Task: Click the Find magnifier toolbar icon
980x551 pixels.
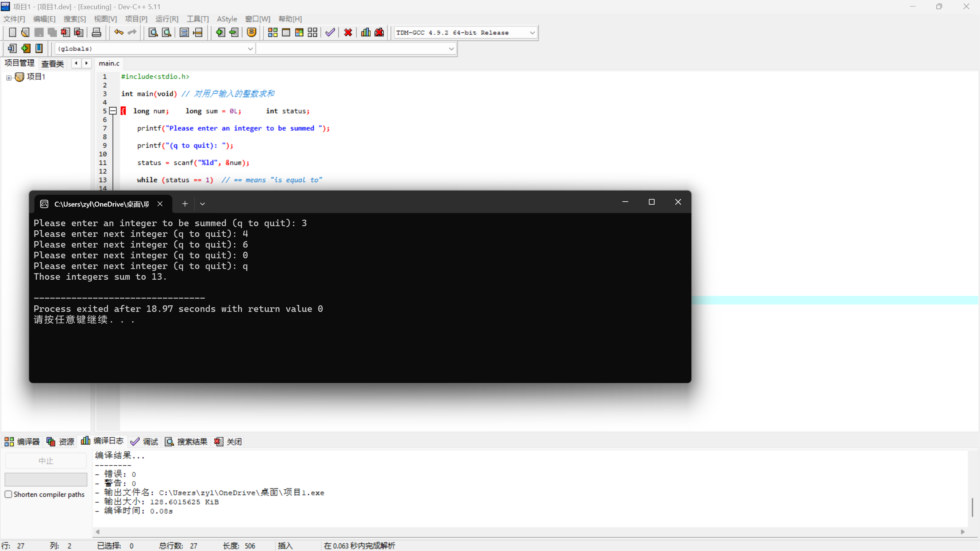Action: coord(153,33)
